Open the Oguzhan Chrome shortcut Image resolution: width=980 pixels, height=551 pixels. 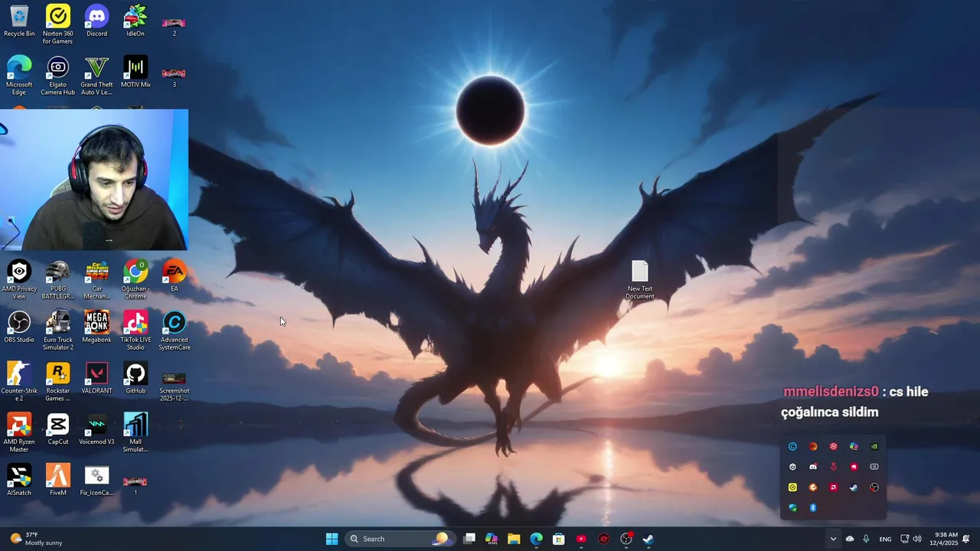coord(136,279)
